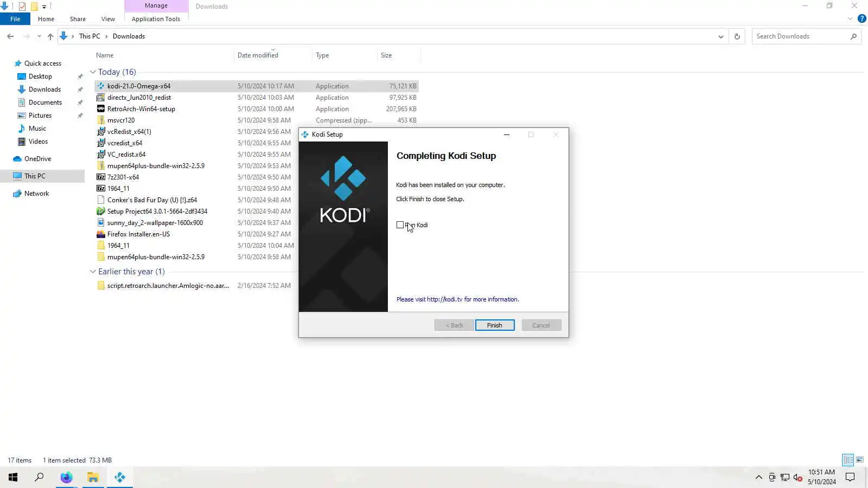Switch to large icons view
Image resolution: width=868 pixels, height=488 pixels.
tap(860, 460)
